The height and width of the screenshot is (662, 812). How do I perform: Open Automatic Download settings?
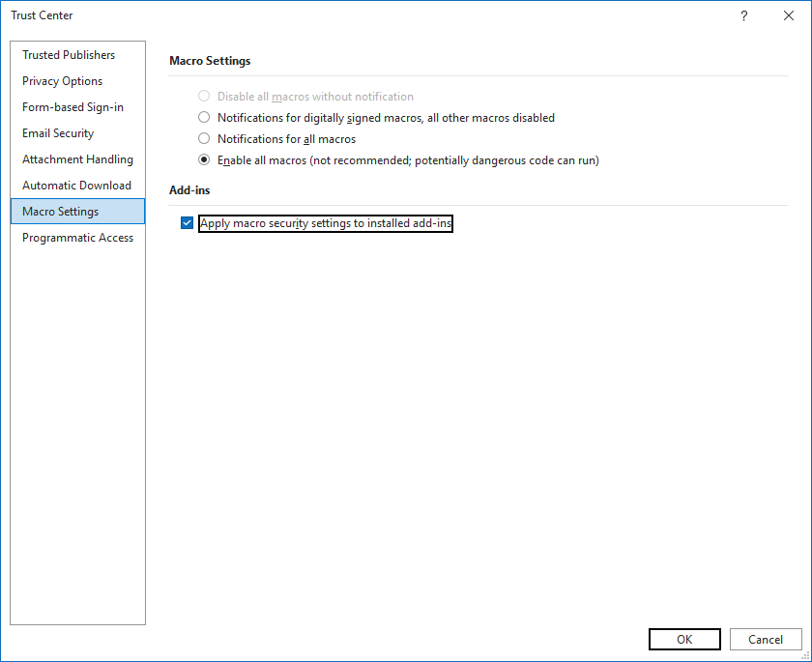[74, 185]
